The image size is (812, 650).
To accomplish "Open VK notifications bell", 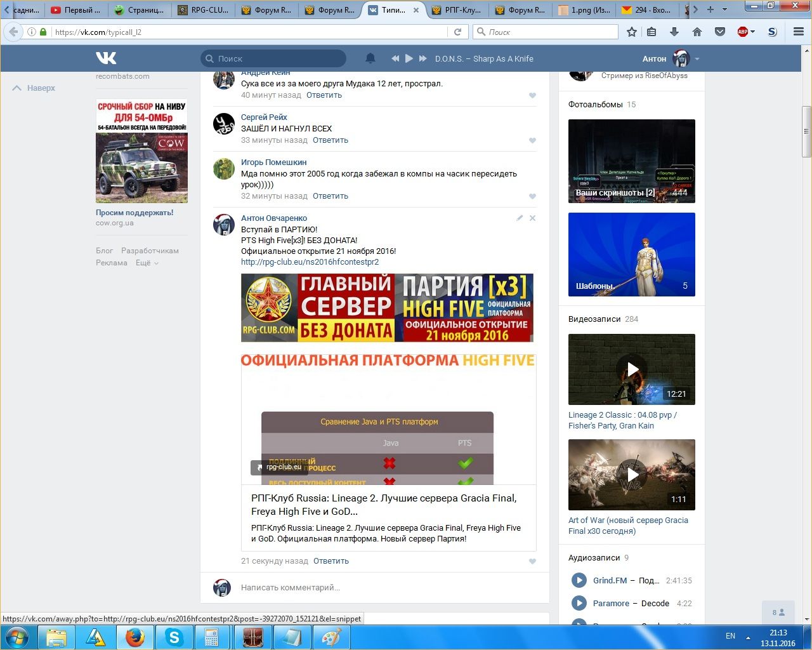I will (370, 58).
